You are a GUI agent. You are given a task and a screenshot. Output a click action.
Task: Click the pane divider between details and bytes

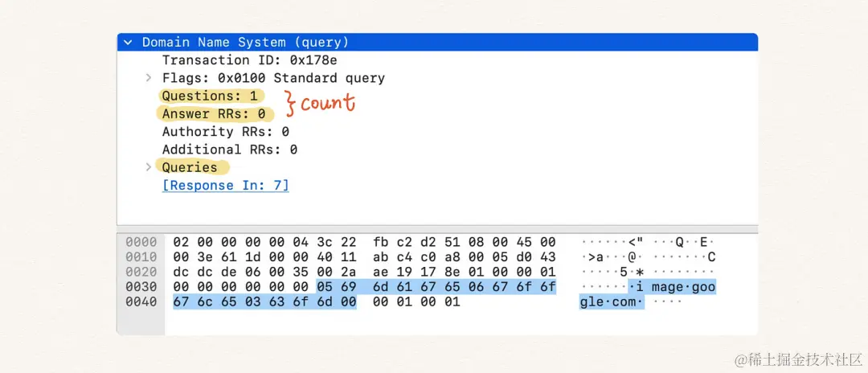pos(436,228)
